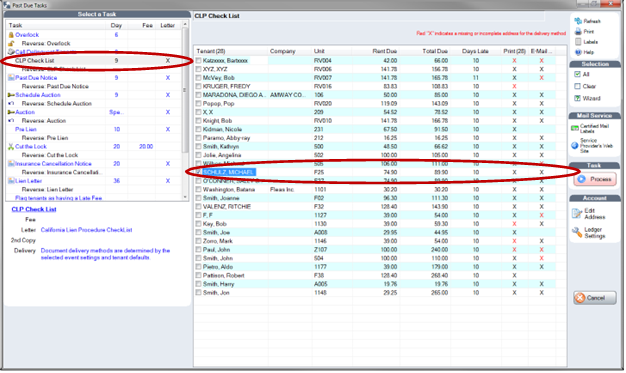Sort by the Company column header

click(x=290, y=51)
